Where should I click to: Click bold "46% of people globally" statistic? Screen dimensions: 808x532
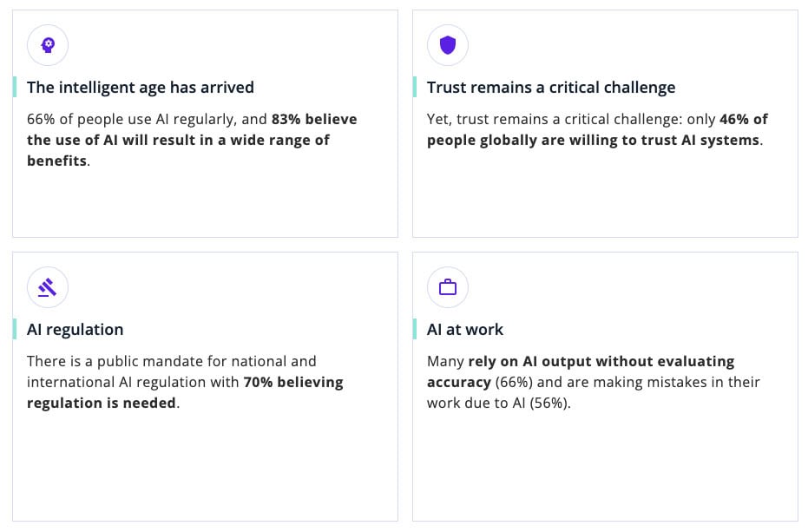click(743, 119)
